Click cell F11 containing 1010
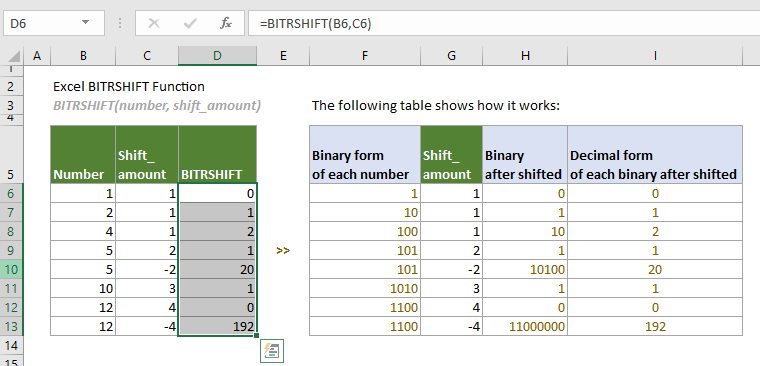This screenshot has width=760, height=366. (x=365, y=288)
